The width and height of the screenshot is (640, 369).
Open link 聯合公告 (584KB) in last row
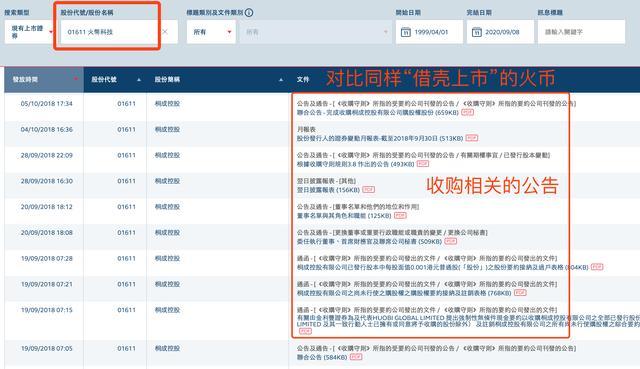click(x=322, y=357)
